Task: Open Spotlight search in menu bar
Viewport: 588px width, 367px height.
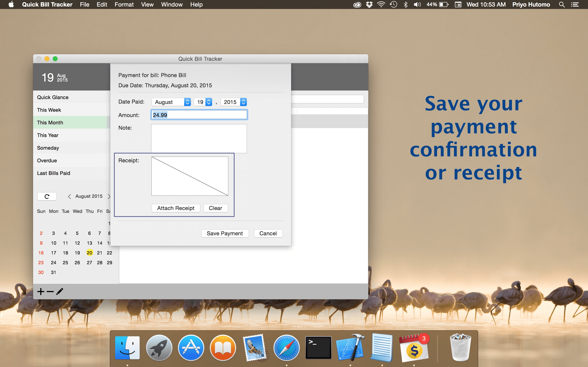Action: click(x=561, y=5)
